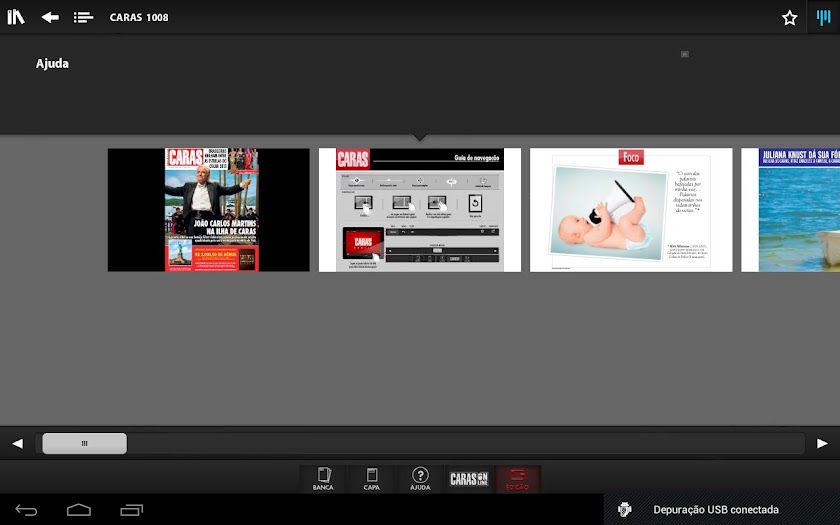Tap the Android back navigation button
Screen dimensions: 840x525
26,510
